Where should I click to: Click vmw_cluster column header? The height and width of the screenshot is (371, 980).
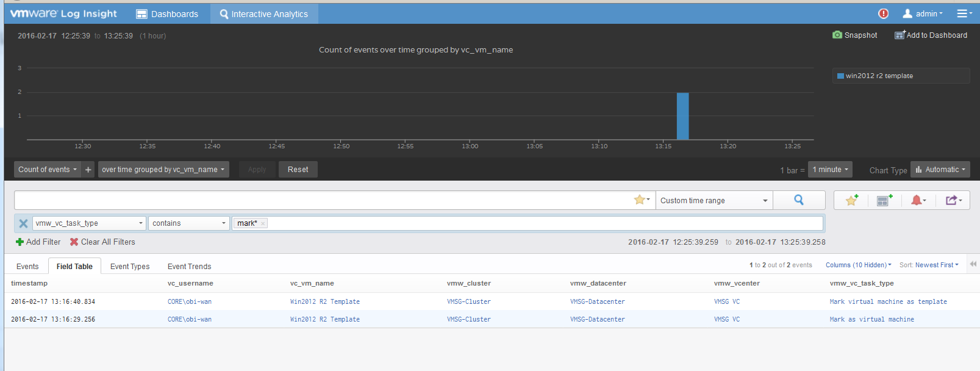[469, 283]
